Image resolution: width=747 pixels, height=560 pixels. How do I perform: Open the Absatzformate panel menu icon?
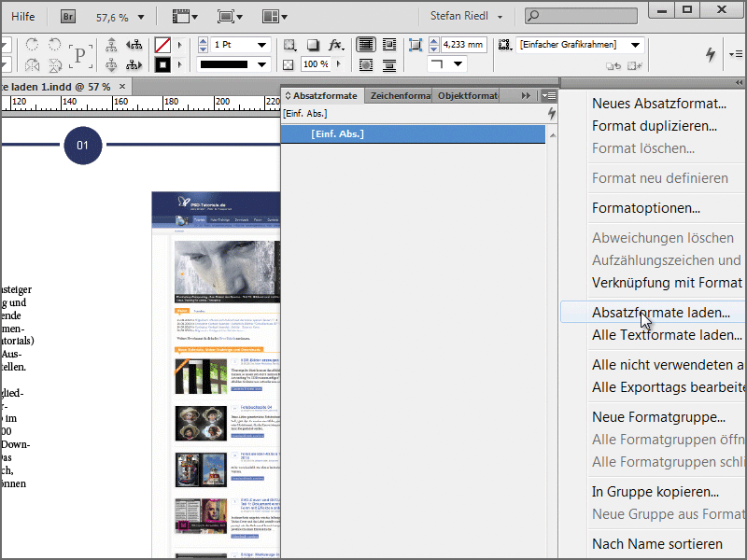click(x=549, y=96)
